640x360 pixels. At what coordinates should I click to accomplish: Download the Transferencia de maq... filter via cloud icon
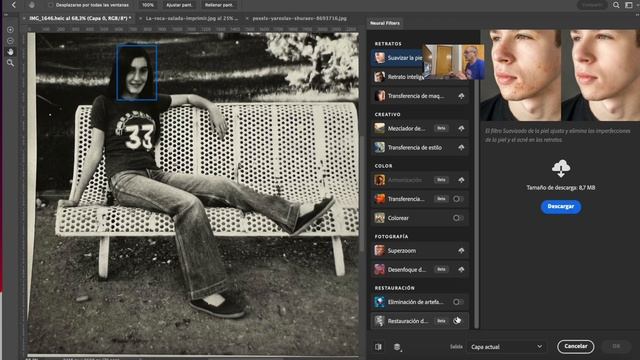461,96
